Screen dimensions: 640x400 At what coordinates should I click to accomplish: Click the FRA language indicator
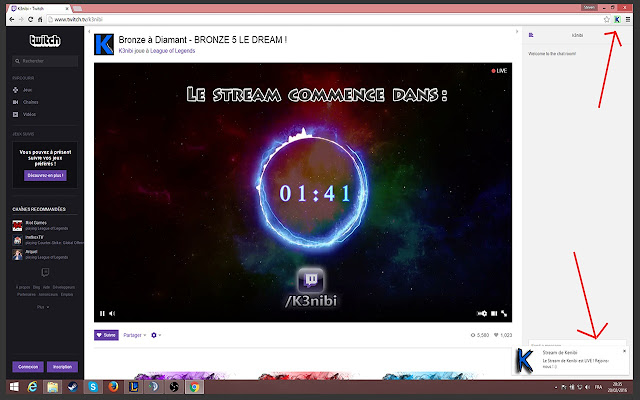pyautogui.click(x=598, y=387)
